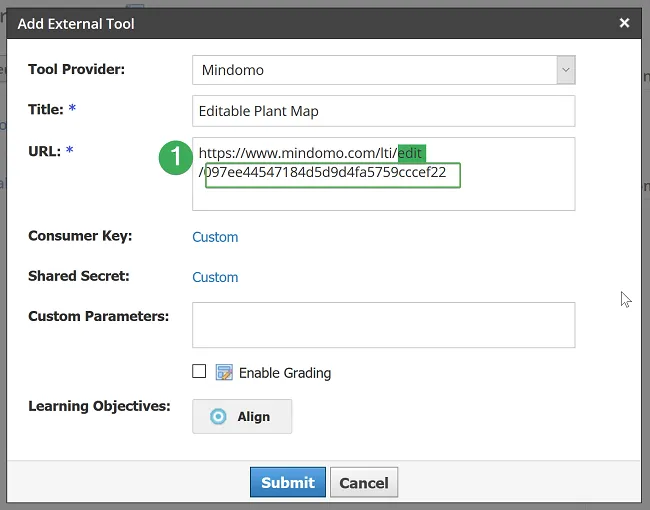Click the Learning Objectives label
Viewport: 650px width, 510px height.
99,406
